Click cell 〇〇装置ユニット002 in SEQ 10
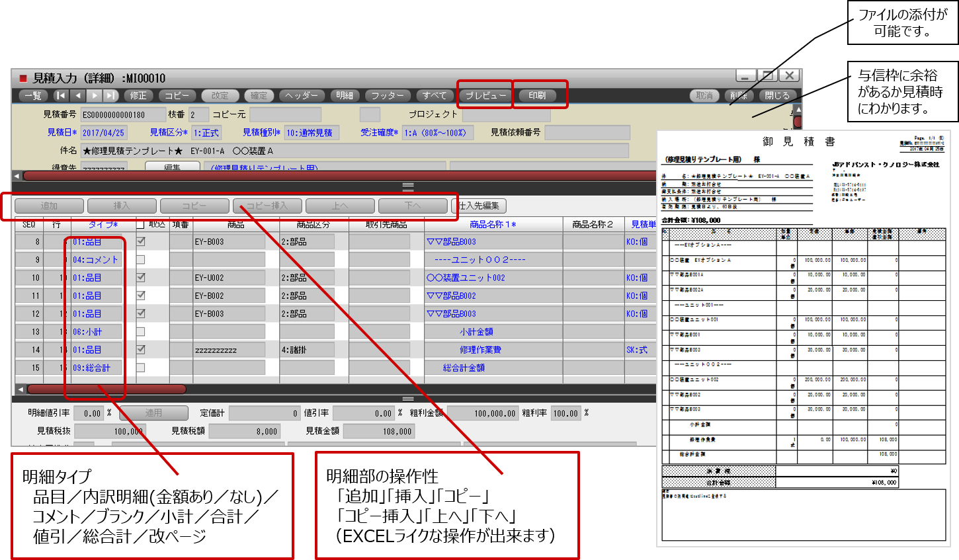The width and height of the screenshot is (959, 560). (x=493, y=278)
